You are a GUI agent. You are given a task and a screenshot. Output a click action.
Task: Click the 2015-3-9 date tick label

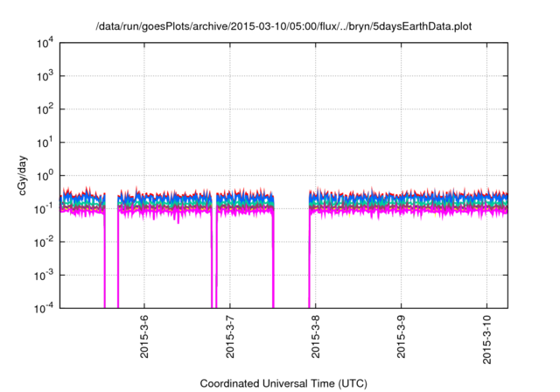tap(401, 336)
